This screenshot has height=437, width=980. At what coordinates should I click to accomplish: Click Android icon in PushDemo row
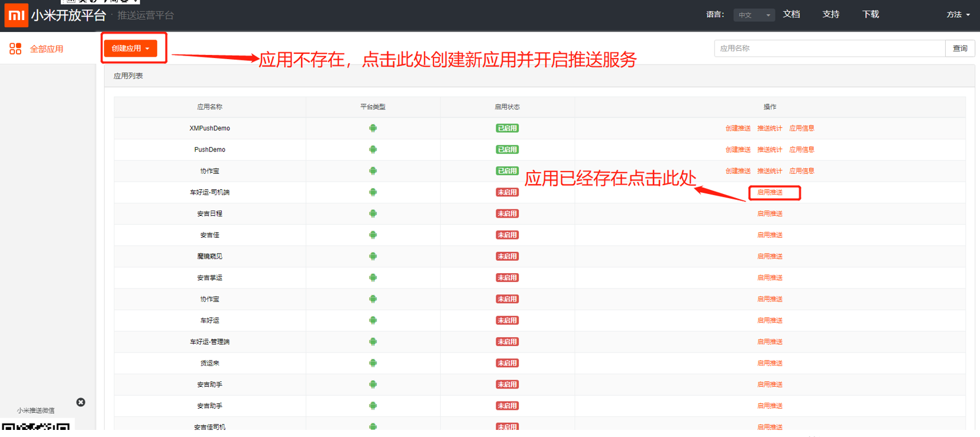(x=373, y=150)
